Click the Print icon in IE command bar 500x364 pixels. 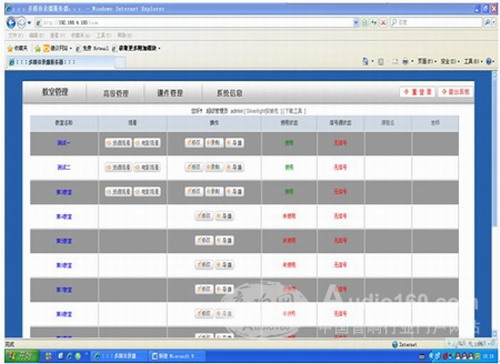click(x=405, y=61)
